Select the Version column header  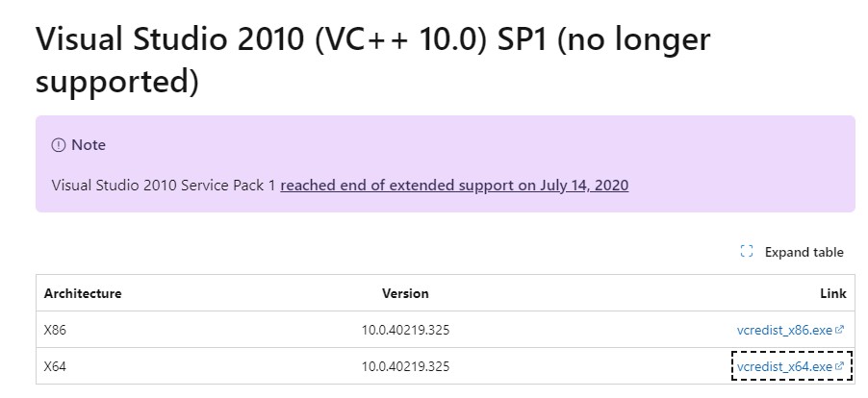pyautogui.click(x=405, y=293)
